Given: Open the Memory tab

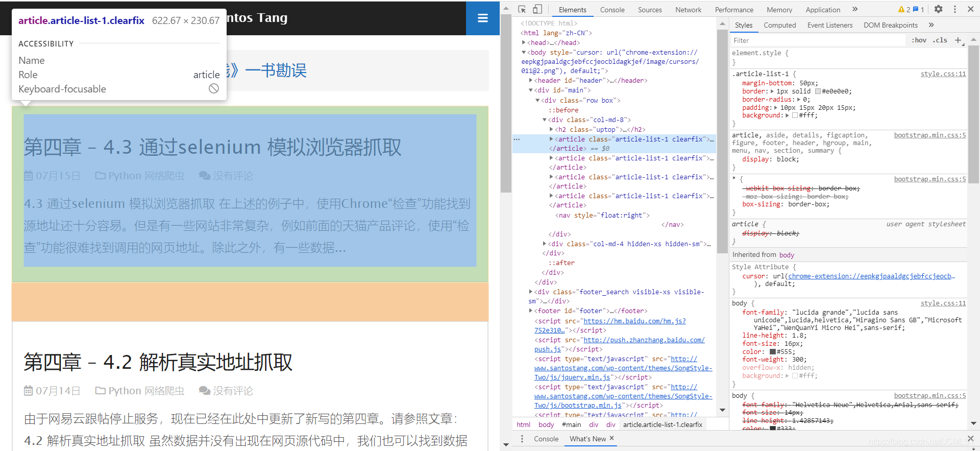Looking at the screenshot, I should (779, 10).
